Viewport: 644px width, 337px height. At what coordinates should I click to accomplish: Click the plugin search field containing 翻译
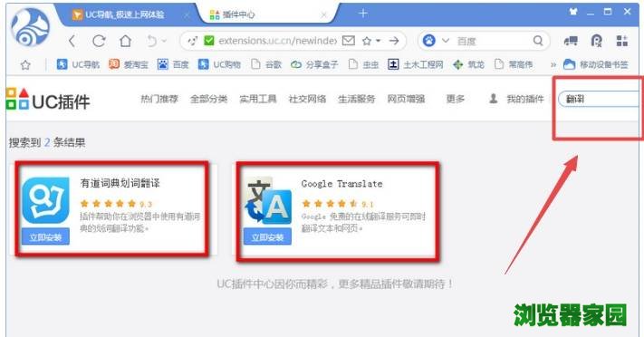coord(600,99)
